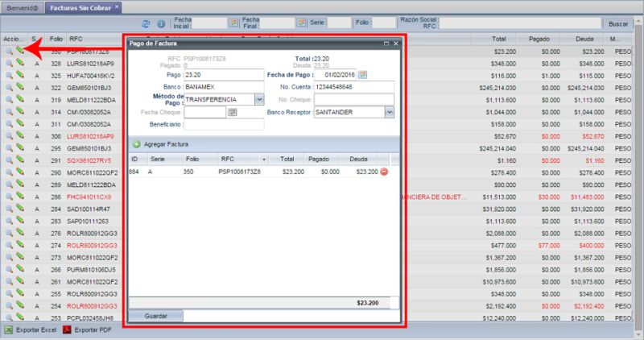Click the green Agregar Factura plus icon

click(137, 143)
